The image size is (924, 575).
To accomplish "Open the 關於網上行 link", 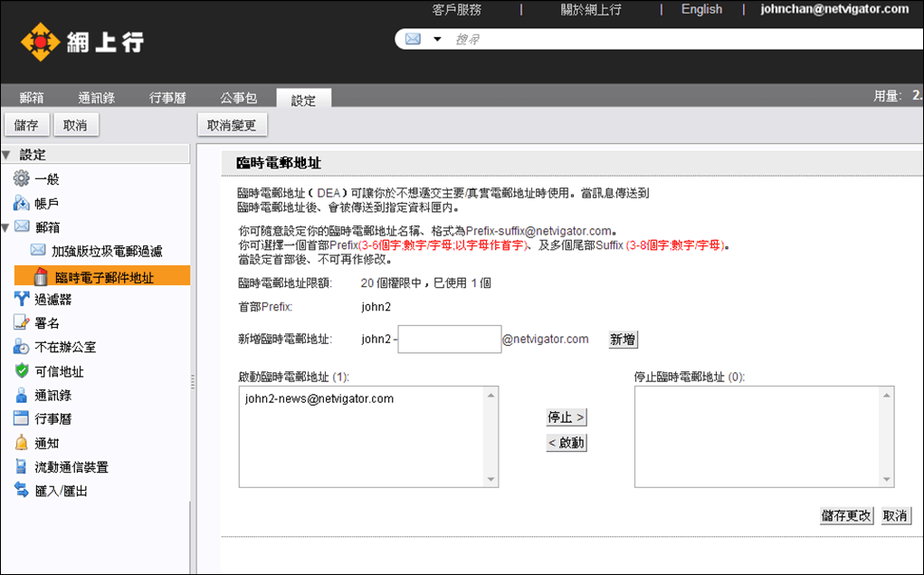I will point(590,9).
